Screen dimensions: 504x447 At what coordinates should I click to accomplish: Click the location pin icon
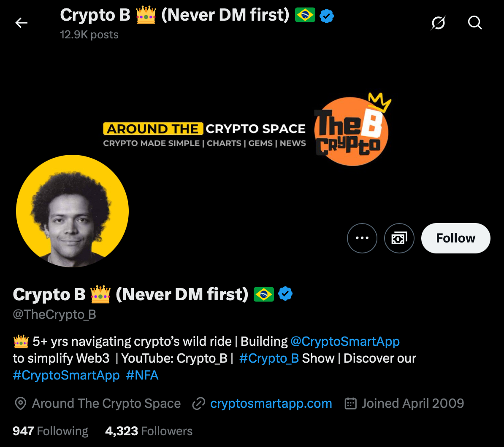click(x=19, y=403)
